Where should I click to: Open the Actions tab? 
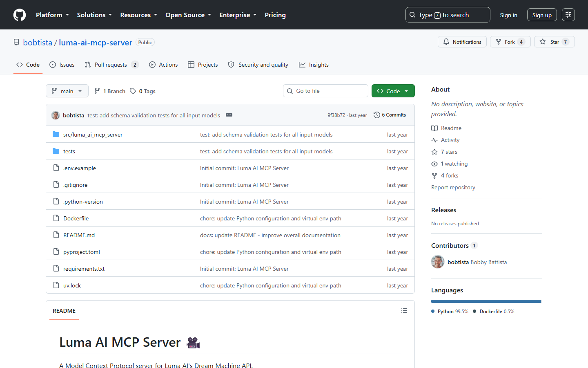(163, 65)
